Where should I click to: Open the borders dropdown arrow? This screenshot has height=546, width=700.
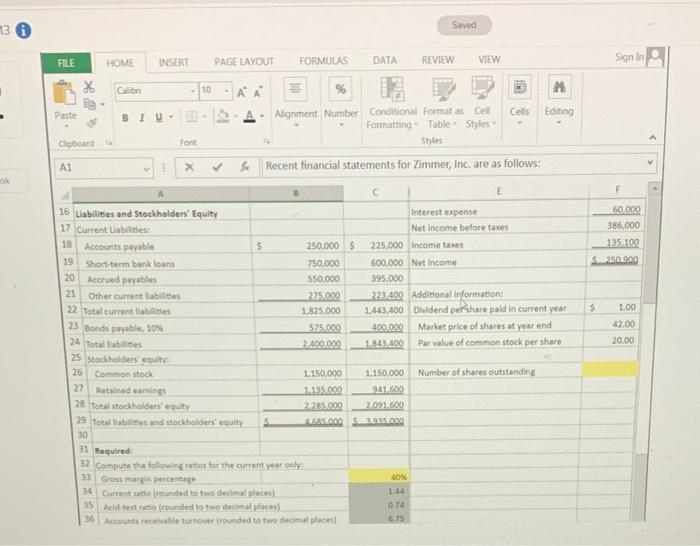pos(204,117)
